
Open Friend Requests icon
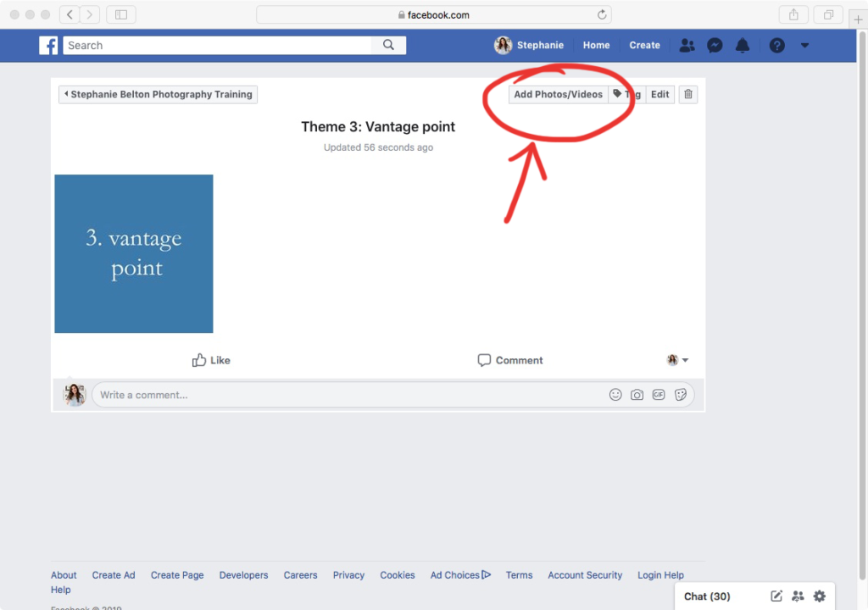click(687, 46)
